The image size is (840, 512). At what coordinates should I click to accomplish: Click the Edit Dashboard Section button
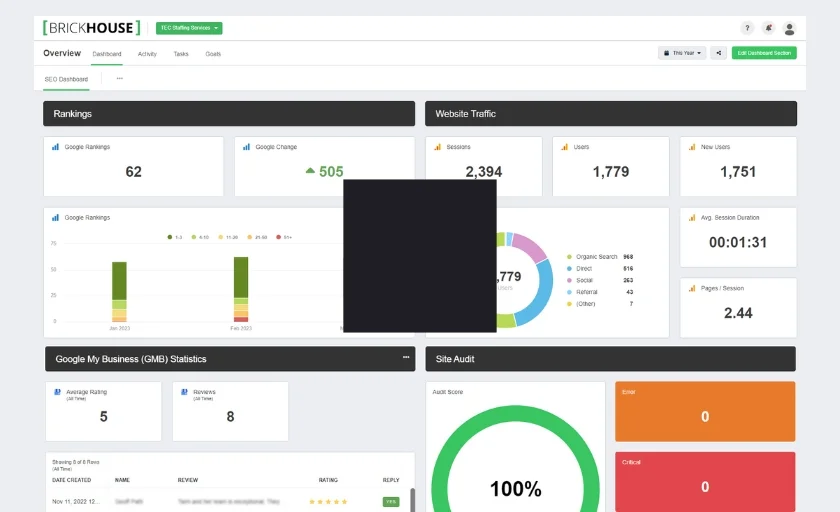[764, 53]
